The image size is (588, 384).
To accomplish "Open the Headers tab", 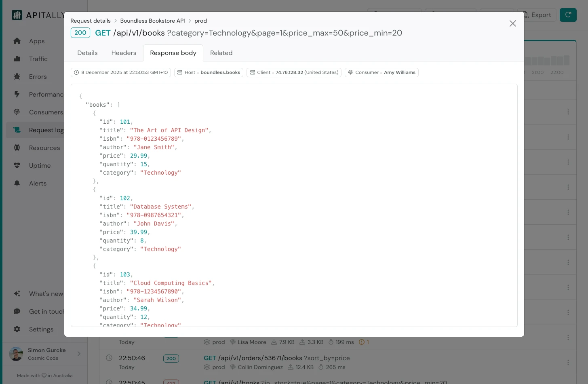I will [x=124, y=53].
